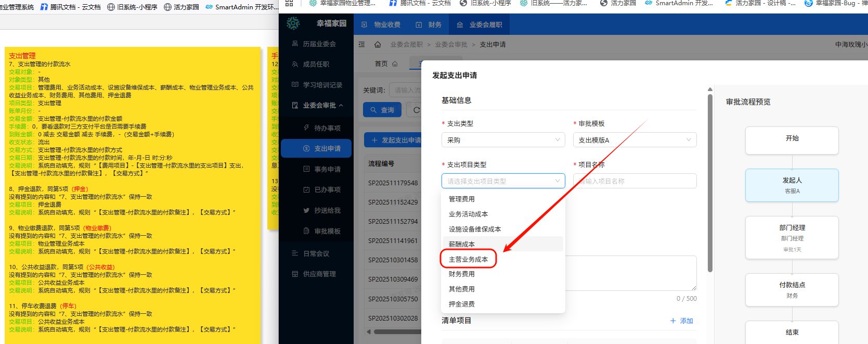Click 业委会审批 in the breadcrumb
Screen dimensions: 868x344
451,45
